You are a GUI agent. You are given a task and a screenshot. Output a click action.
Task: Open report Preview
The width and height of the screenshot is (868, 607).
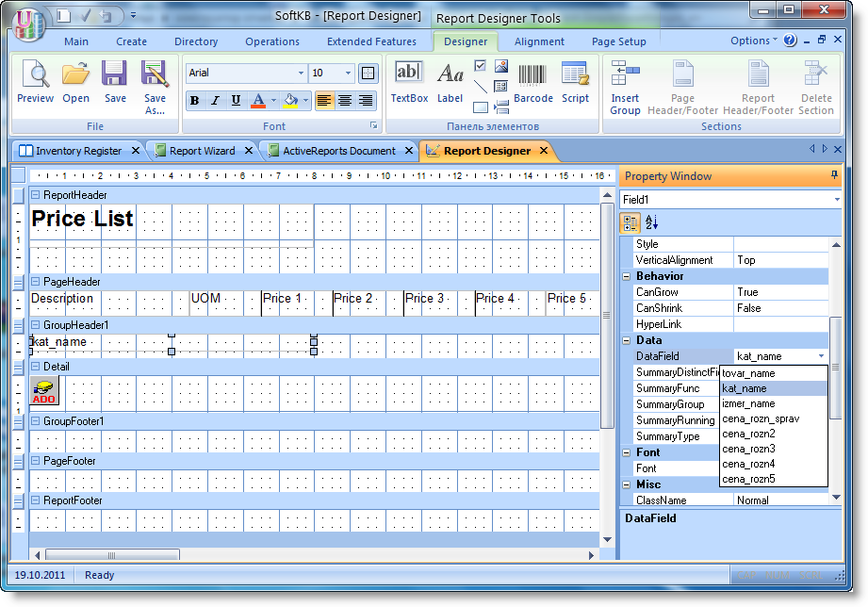[x=36, y=82]
